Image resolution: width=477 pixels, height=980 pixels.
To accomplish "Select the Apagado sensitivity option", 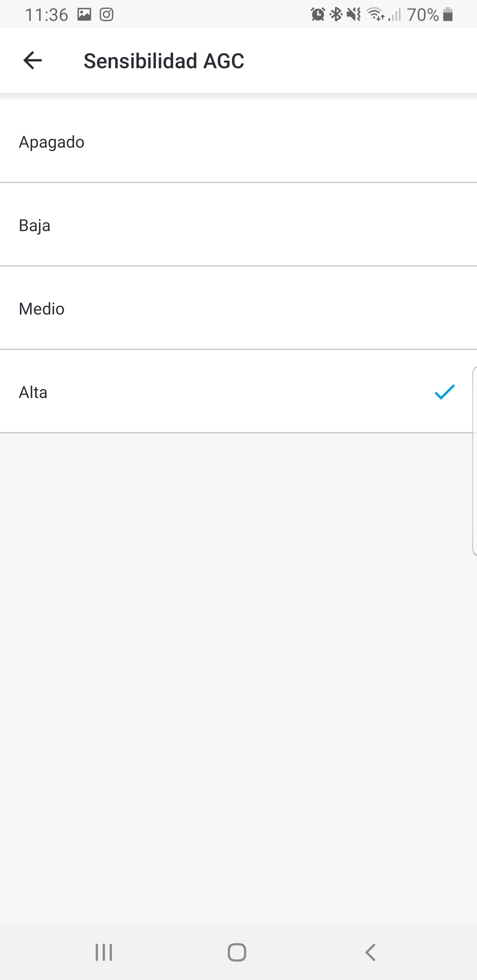I will [238, 141].
